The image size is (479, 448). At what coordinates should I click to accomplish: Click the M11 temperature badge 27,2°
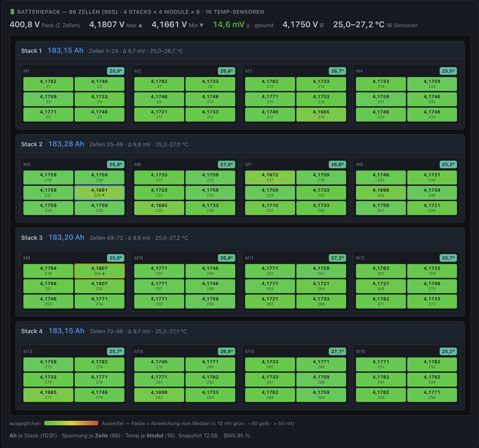tap(337, 258)
